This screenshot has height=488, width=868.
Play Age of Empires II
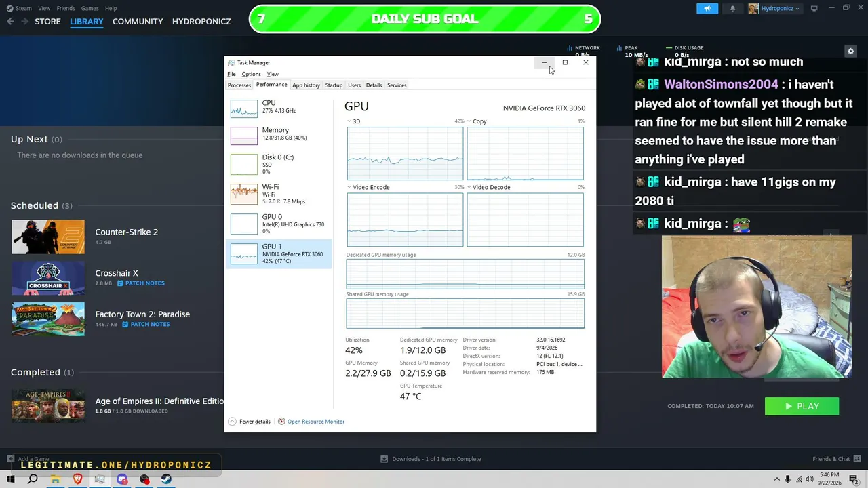pyautogui.click(x=802, y=406)
